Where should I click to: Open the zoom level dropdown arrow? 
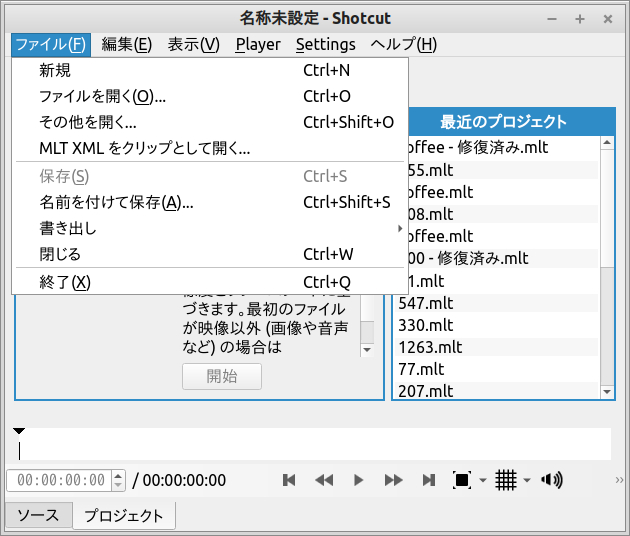[x=482, y=481]
